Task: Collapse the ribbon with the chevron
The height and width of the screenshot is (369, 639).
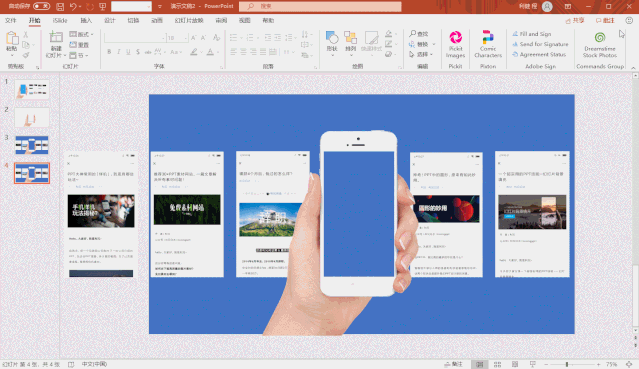Action: click(x=633, y=68)
